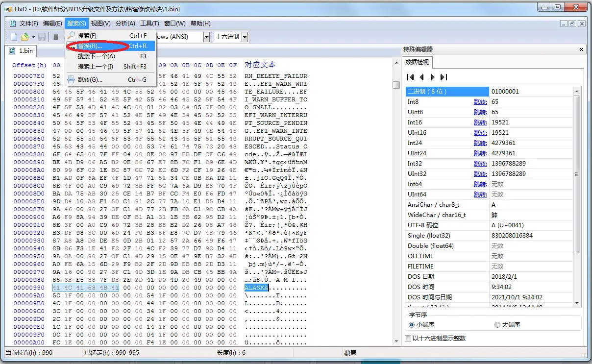Go to next byte in data inspector

pyautogui.click(x=432, y=77)
